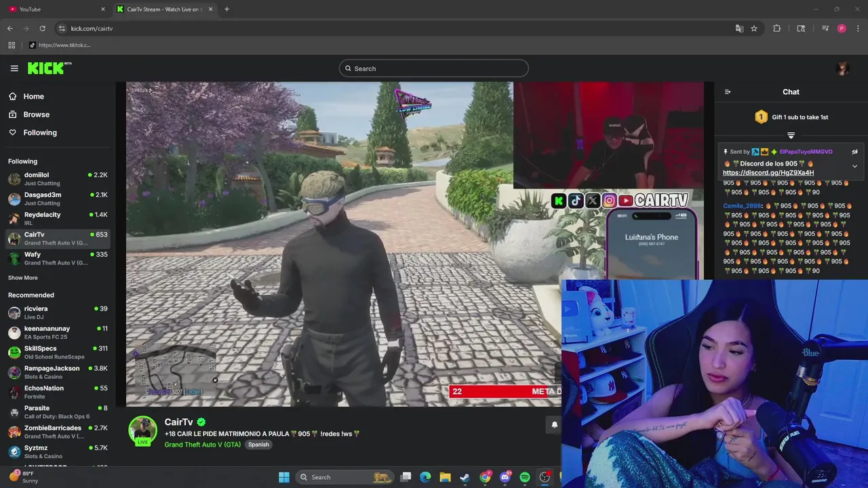Click the Camila_2898 username in chat
The height and width of the screenshot is (488, 868).
742,206
